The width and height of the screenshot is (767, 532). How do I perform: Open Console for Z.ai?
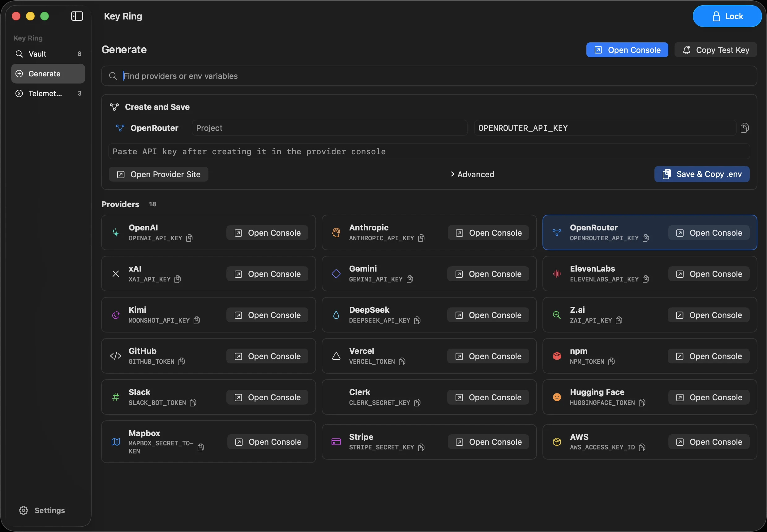pos(709,315)
